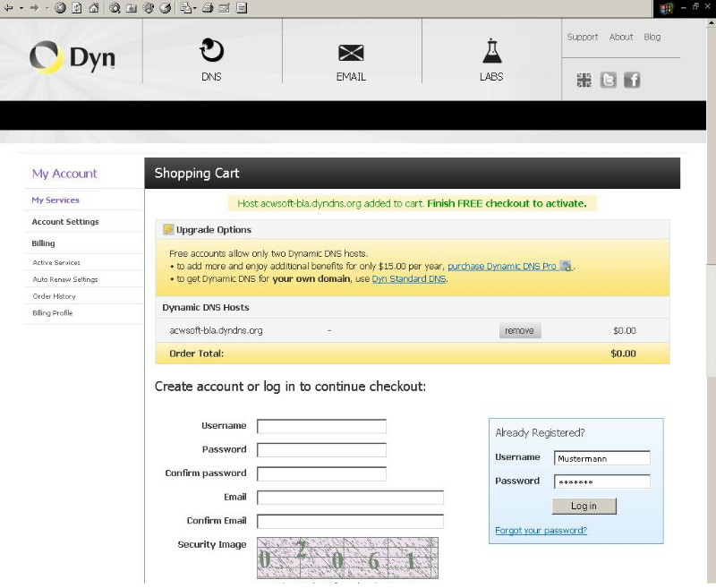Open the Dyn Standard DNS link
Screen dimensions: 716x588
pyautogui.click(x=408, y=279)
